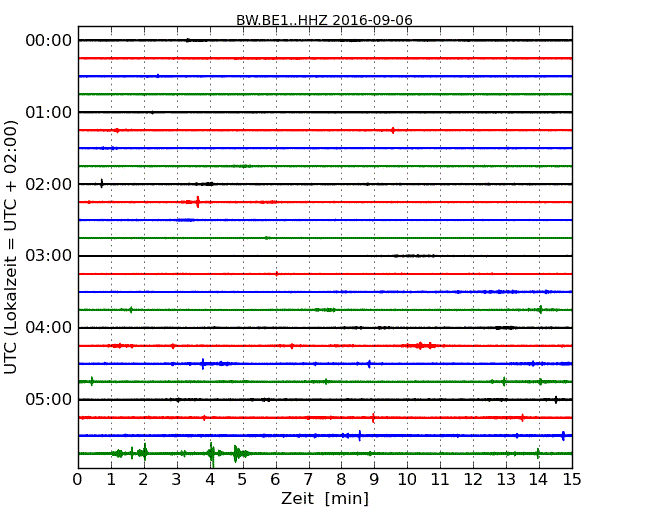Click the x-axis tick label "6"
The height and width of the screenshot is (520, 650).
tap(276, 479)
